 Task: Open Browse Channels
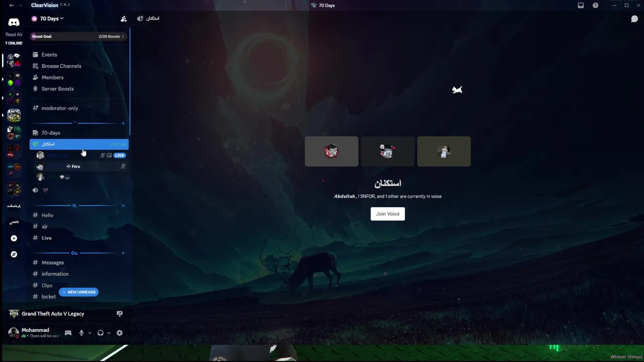[x=61, y=66]
